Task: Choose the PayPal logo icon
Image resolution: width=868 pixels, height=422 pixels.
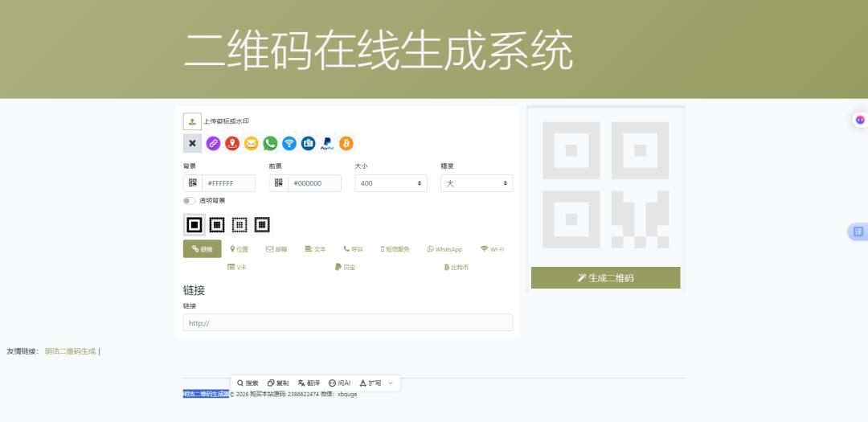Action: pyautogui.click(x=327, y=143)
